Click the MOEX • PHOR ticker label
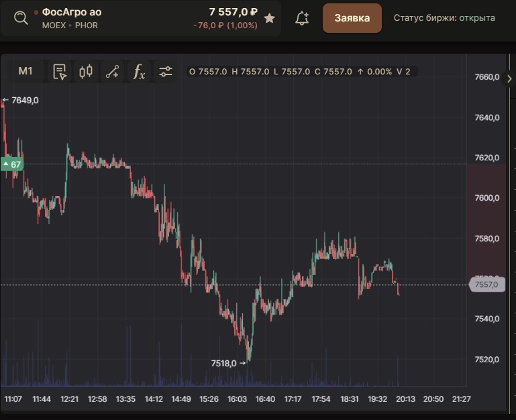The height and width of the screenshot is (420, 516). click(70, 25)
